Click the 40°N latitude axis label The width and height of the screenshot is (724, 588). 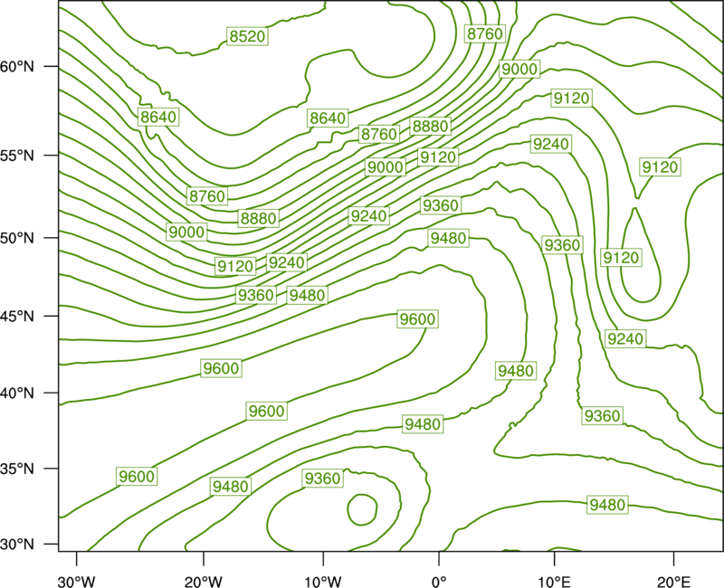(17, 393)
